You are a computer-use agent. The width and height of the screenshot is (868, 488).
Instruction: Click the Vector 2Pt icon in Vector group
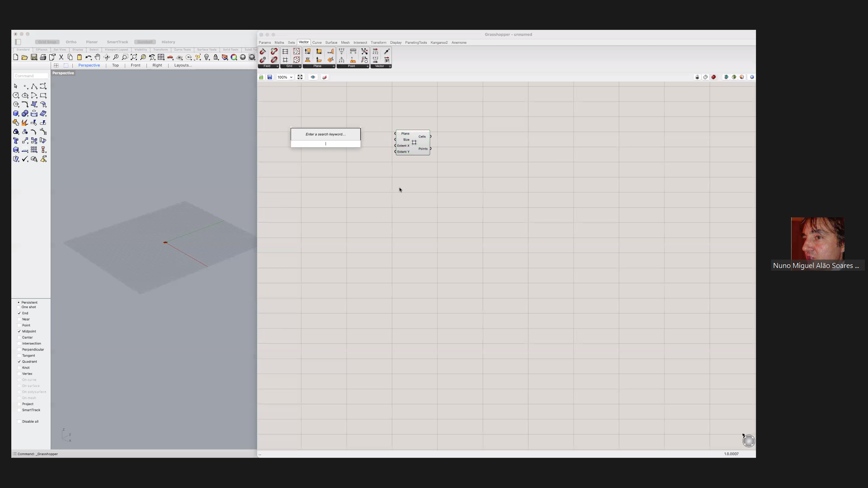(387, 52)
